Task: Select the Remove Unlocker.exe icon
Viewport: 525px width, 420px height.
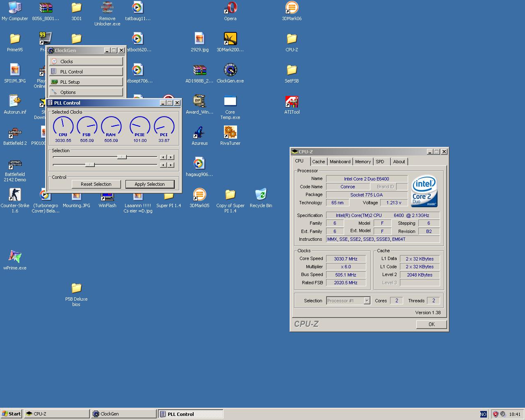Action: point(107,14)
